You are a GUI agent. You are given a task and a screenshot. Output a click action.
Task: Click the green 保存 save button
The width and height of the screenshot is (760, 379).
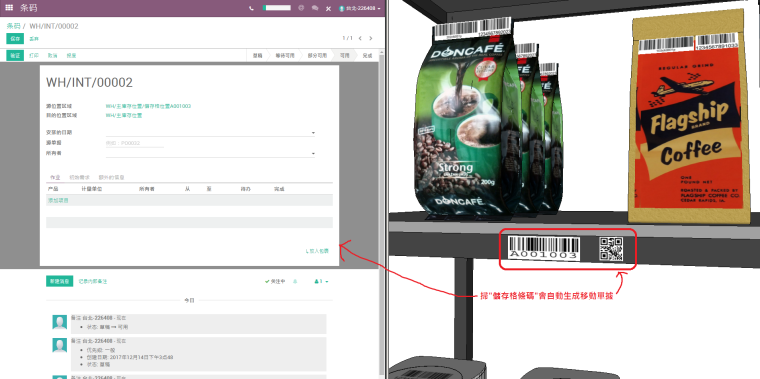[x=15, y=39]
